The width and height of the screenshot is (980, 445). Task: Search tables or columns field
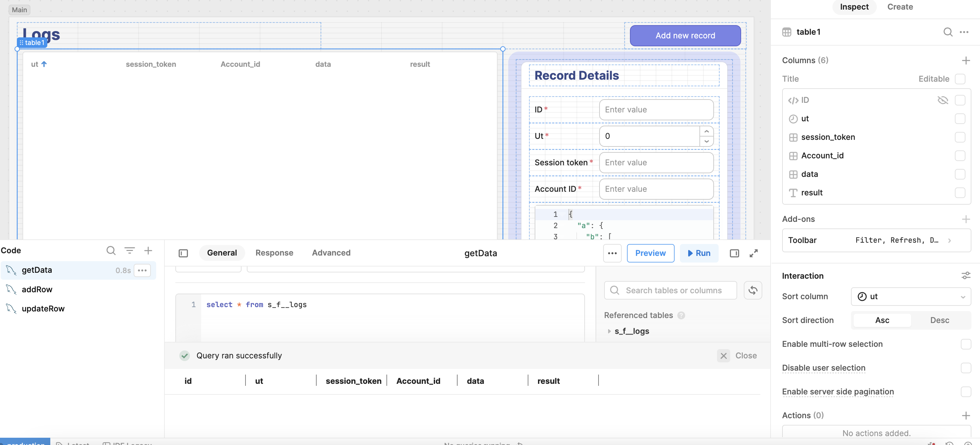(x=670, y=290)
